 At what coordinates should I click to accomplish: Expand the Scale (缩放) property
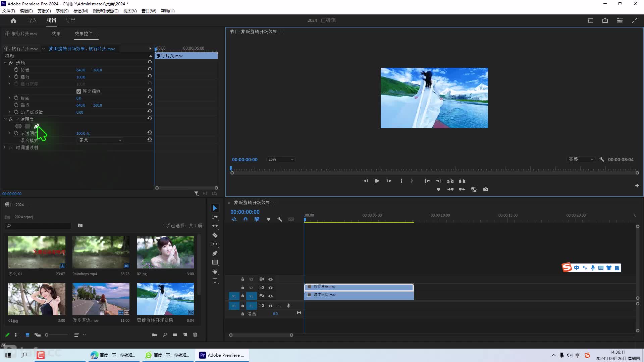click(x=9, y=77)
